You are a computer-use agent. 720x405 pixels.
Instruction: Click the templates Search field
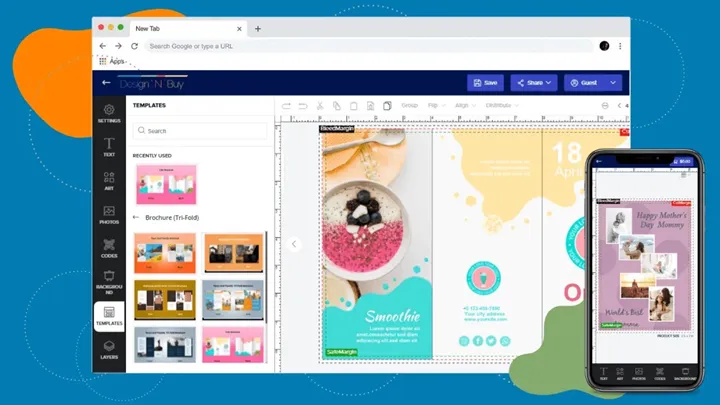click(200, 130)
